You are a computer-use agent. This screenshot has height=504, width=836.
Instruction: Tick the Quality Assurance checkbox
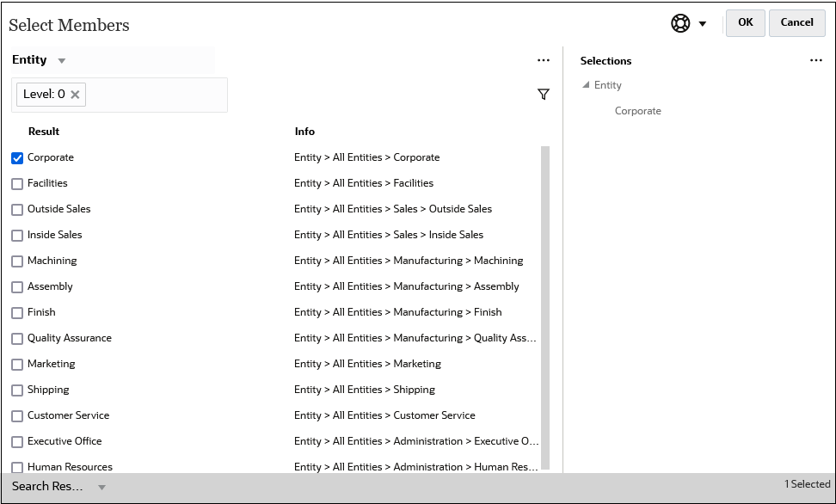click(17, 339)
